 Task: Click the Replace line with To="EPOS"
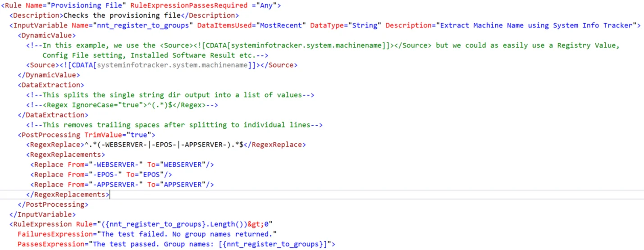pos(101,174)
